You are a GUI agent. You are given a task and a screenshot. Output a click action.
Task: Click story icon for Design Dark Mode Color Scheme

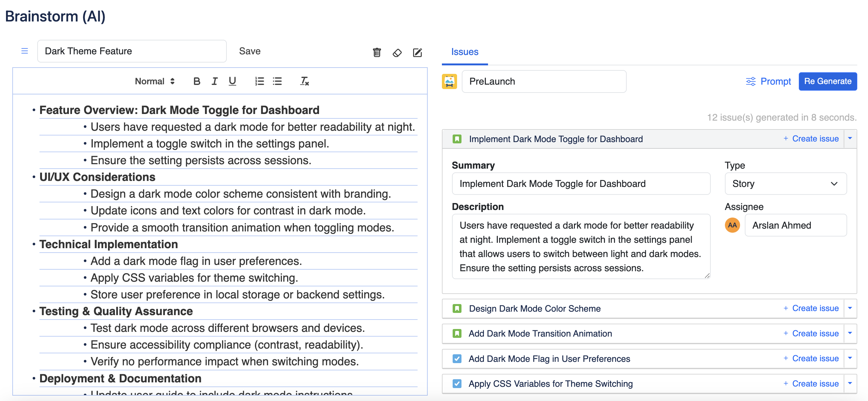click(x=457, y=308)
